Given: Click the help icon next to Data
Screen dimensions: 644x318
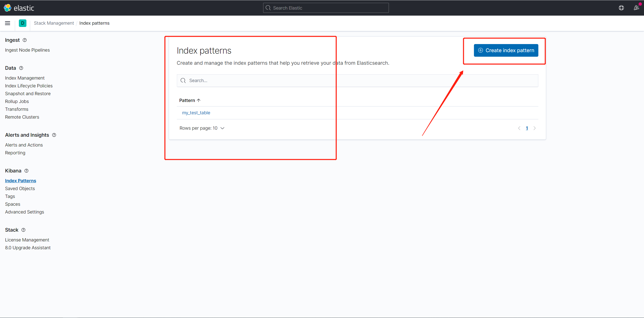Looking at the screenshot, I should [21, 68].
